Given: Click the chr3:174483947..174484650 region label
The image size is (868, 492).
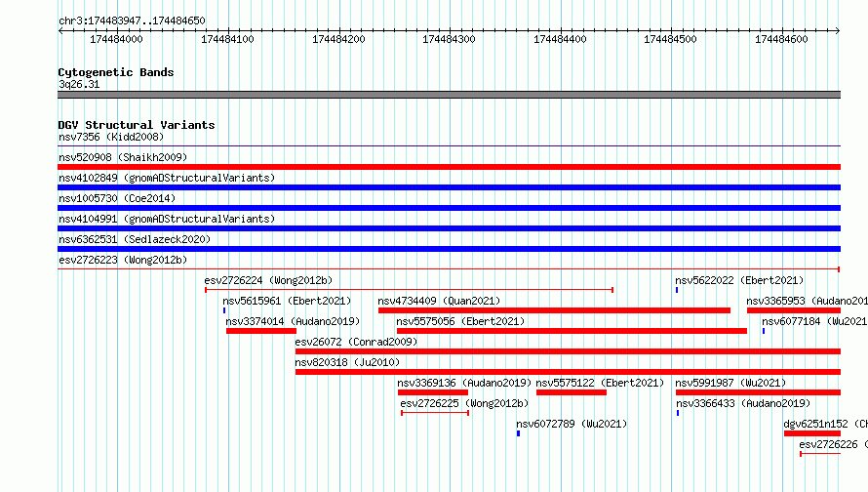Looking at the screenshot, I should click(132, 20).
